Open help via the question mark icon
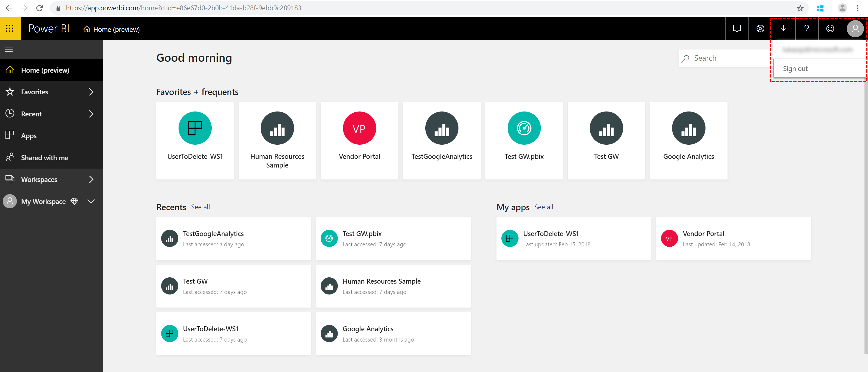This screenshot has width=868, height=372. click(807, 29)
